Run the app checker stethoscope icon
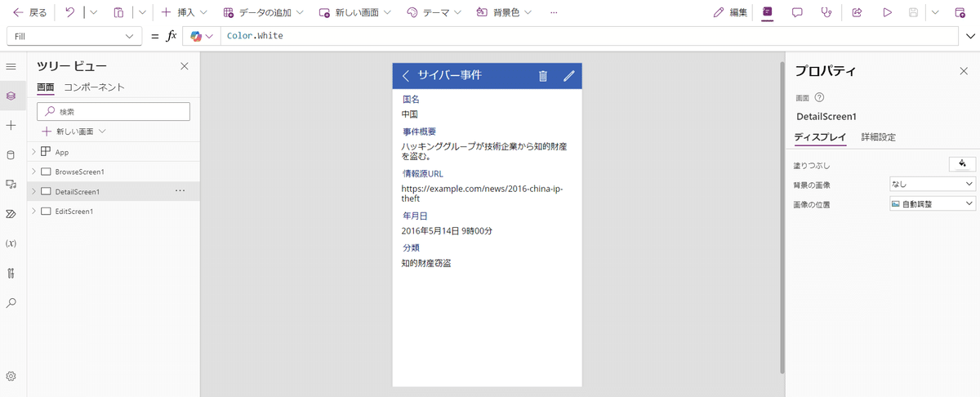 tap(827, 13)
